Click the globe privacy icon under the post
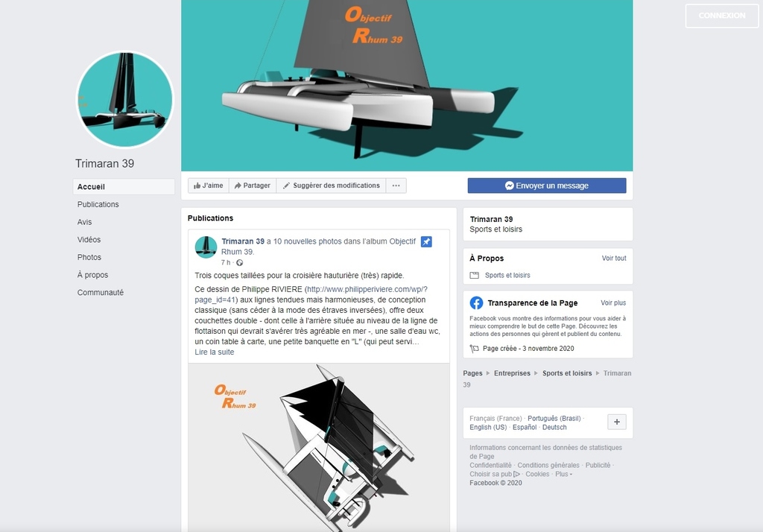 [x=239, y=263]
